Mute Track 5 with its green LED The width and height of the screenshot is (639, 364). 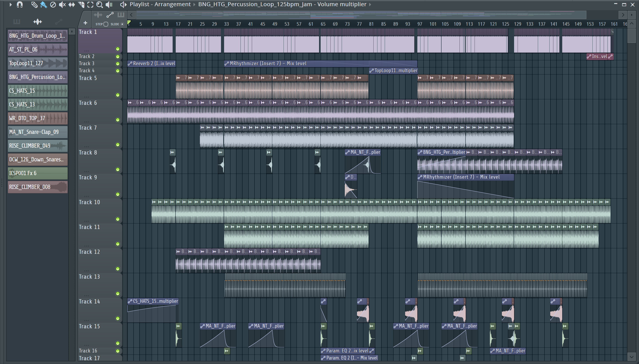(118, 95)
